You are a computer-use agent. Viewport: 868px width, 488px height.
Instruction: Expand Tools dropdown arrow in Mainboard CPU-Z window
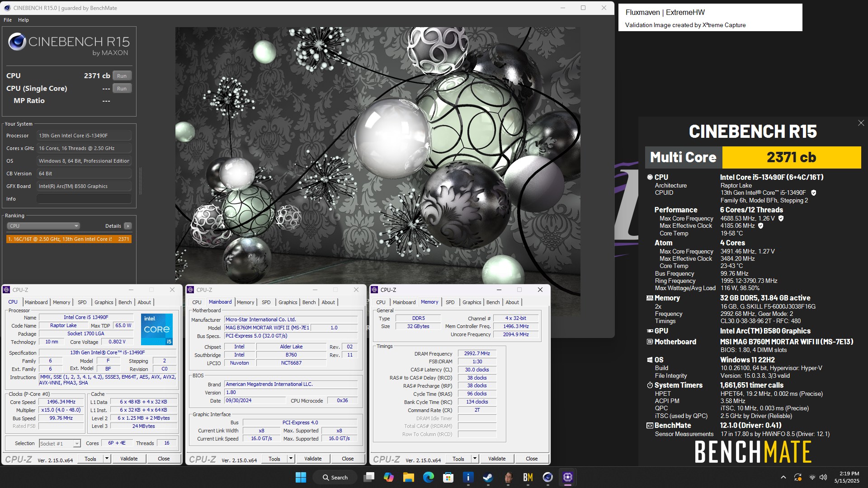click(291, 459)
